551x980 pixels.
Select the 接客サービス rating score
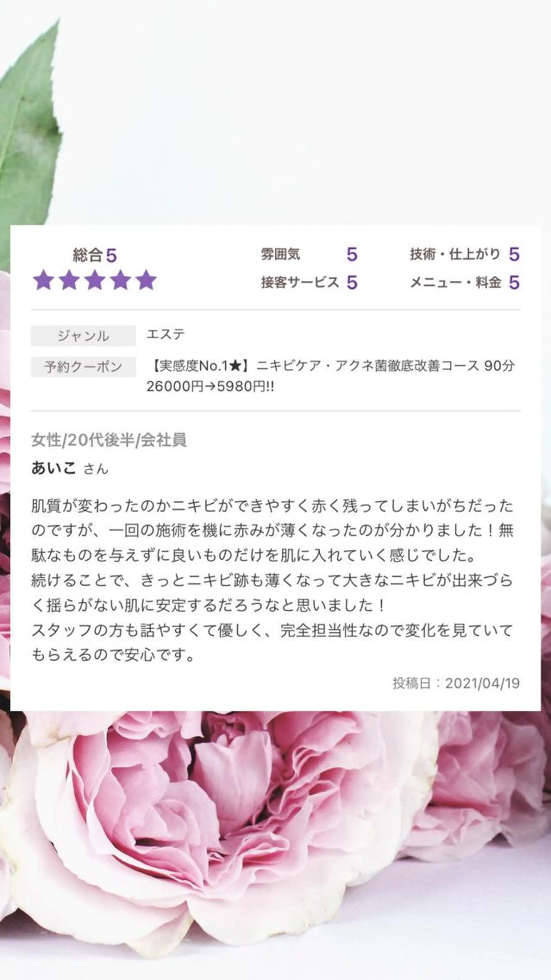point(352,282)
